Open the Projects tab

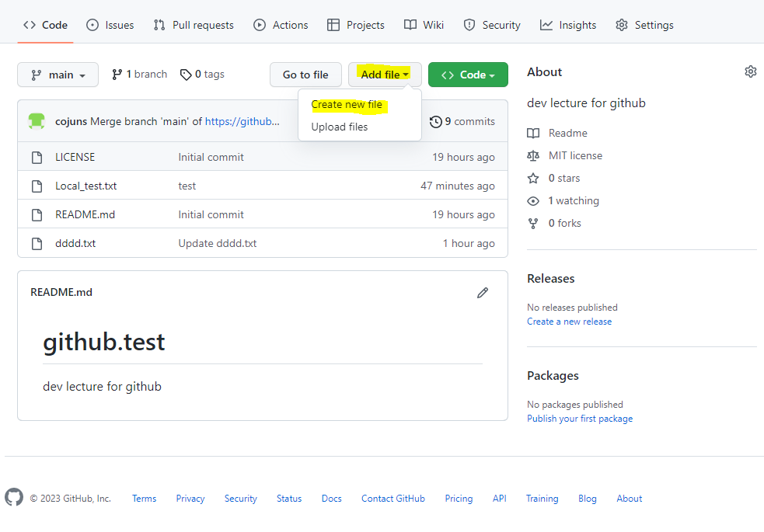tap(356, 25)
